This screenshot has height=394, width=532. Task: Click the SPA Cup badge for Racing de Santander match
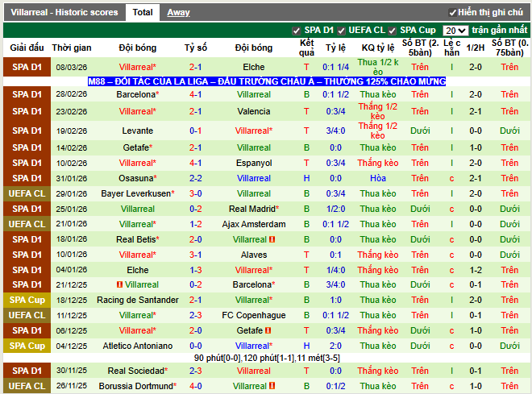pyautogui.click(x=27, y=300)
